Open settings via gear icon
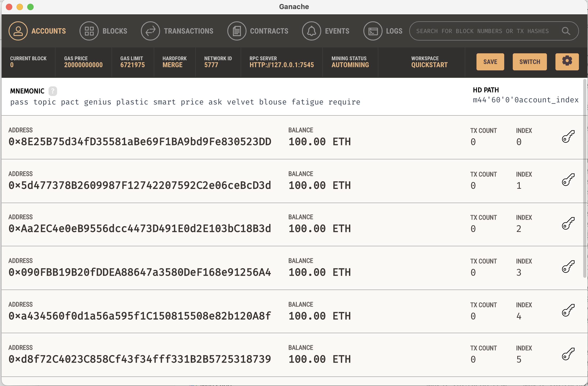Screen dimensions: 588x386 coord(567,62)
